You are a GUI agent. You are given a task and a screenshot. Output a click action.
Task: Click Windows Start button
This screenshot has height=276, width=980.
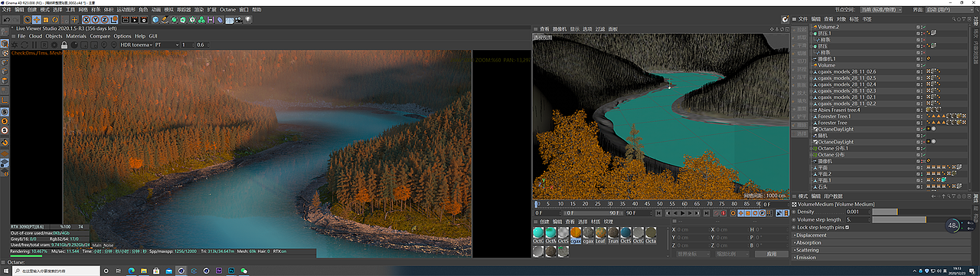click(x=6, y=271)
